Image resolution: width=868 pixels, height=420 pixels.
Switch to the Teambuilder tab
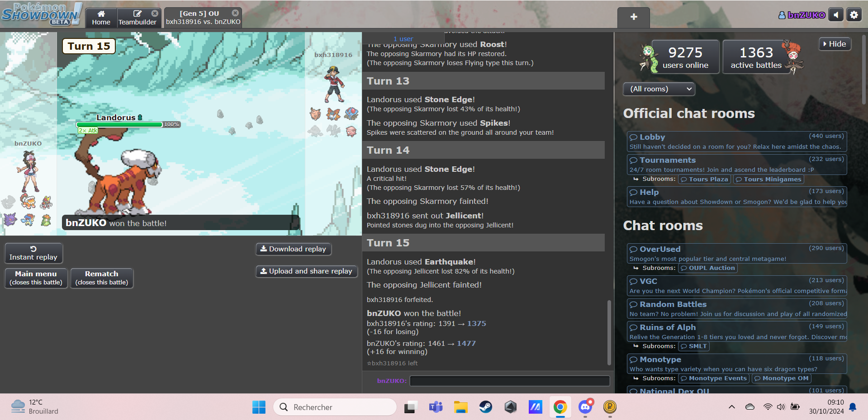(136, 18)
